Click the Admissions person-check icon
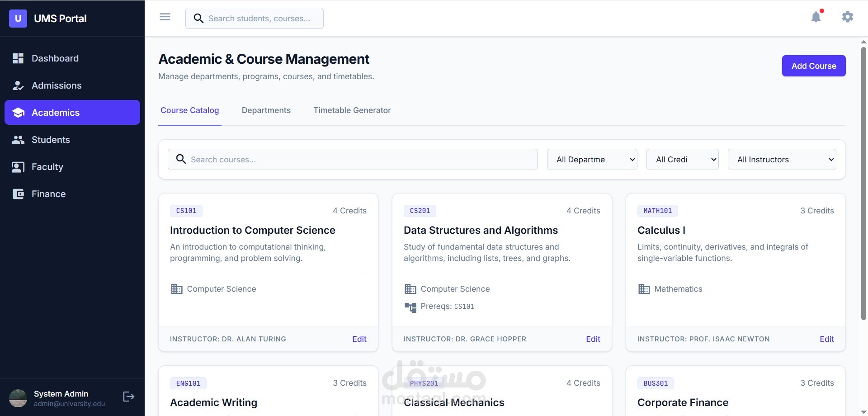 [18, 85]
